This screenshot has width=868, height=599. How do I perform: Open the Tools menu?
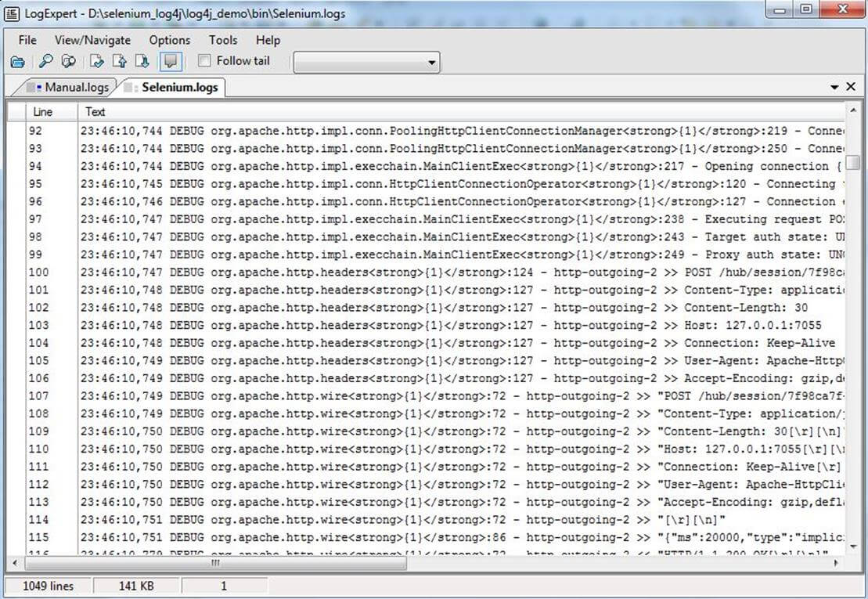(x=223, y=40)
